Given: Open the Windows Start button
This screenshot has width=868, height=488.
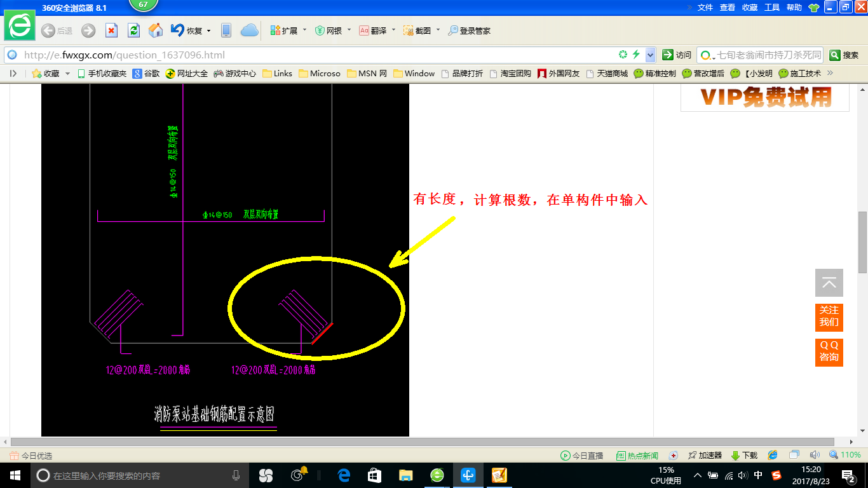Looking at the screenshot, I should [x=15, y=475].
